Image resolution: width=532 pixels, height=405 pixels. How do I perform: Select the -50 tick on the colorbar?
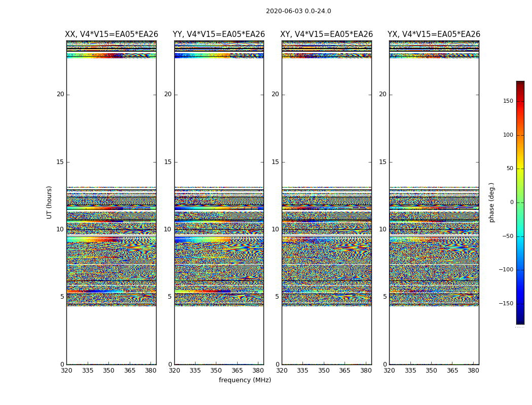(507, 236)
